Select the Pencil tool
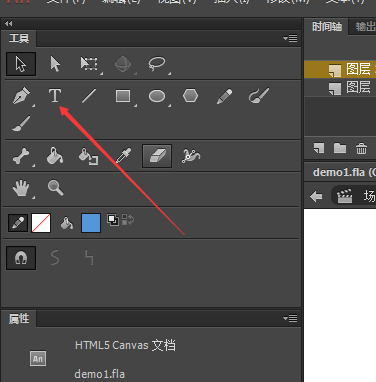 [224, 96]
